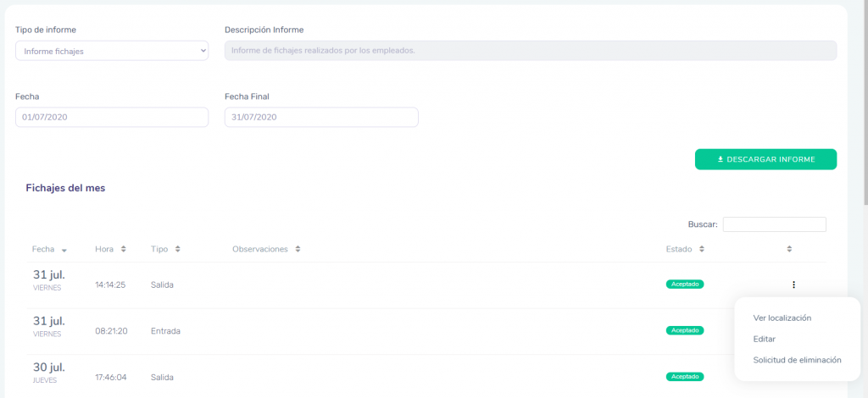
Task: Click the Fecha Final date field
Action: coord(321,117)
